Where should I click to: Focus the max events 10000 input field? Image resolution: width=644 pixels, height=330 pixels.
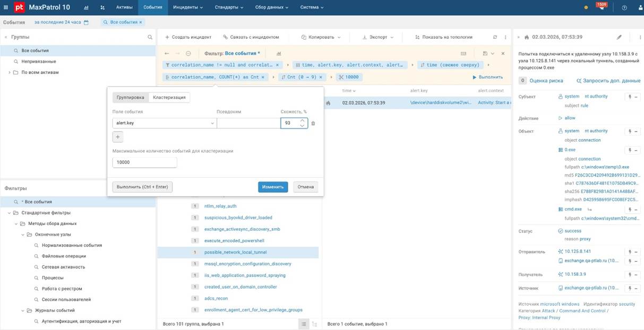tap(144, 162)
